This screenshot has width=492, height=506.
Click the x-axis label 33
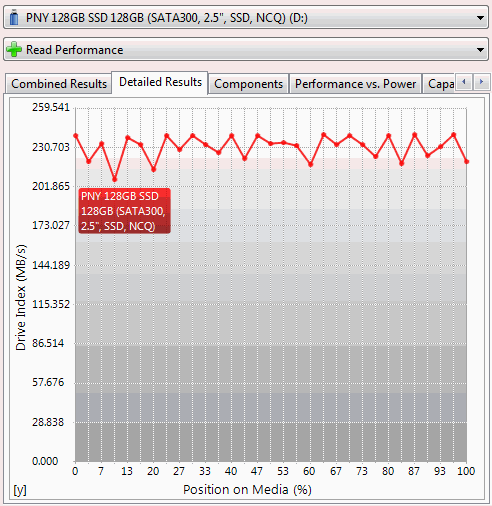(x=205, y=471)
